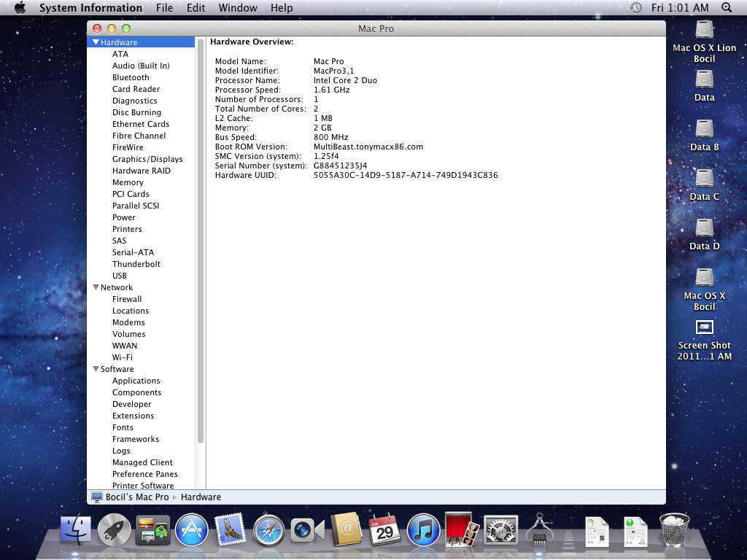This screenshot has height=560, width=747.
Task: Open Address Book in the Dock
Action: [347, 529]
